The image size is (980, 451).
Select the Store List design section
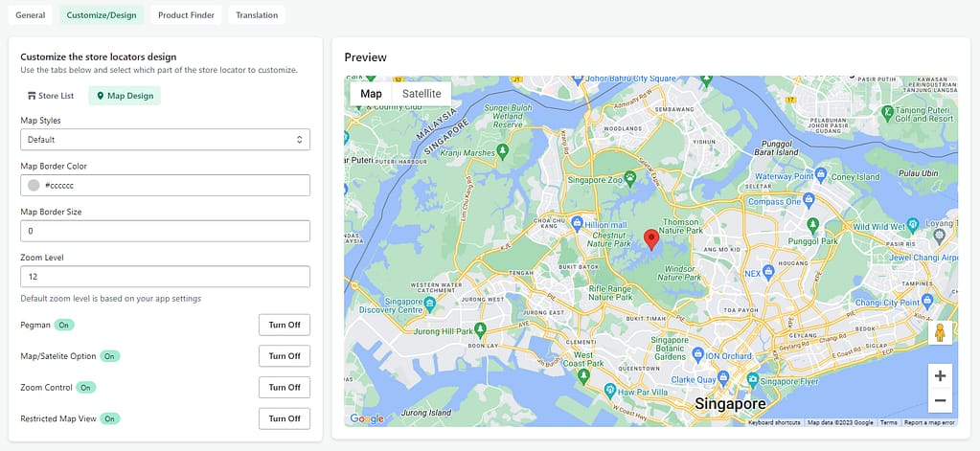(51, 96)
